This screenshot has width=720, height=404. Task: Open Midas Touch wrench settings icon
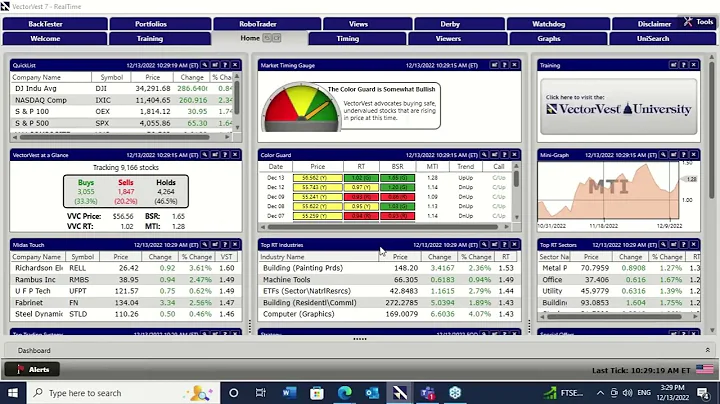[x=205, y=245]
